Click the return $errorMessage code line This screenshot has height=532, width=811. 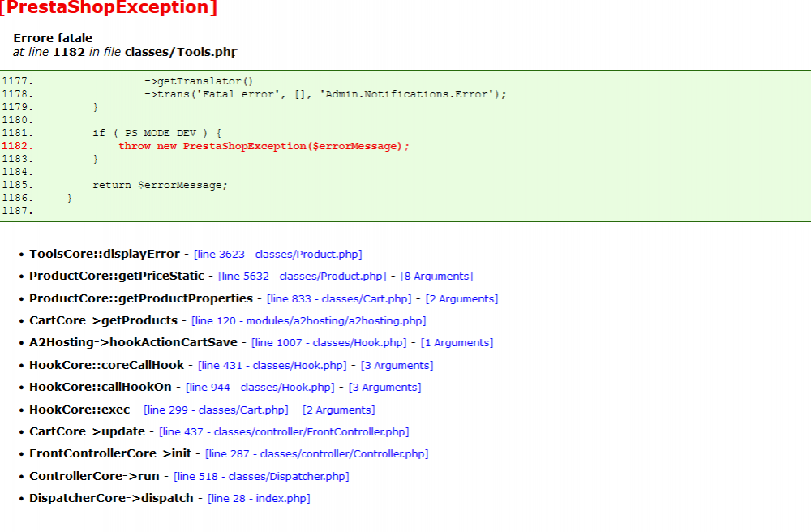(x=160, y=185)
